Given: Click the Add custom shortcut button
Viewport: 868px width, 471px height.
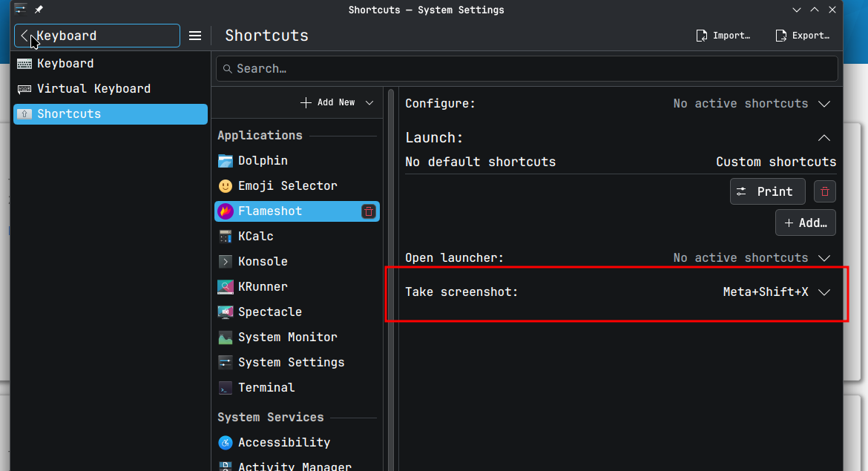Looking at the screenshot, I should pos(806,223).
